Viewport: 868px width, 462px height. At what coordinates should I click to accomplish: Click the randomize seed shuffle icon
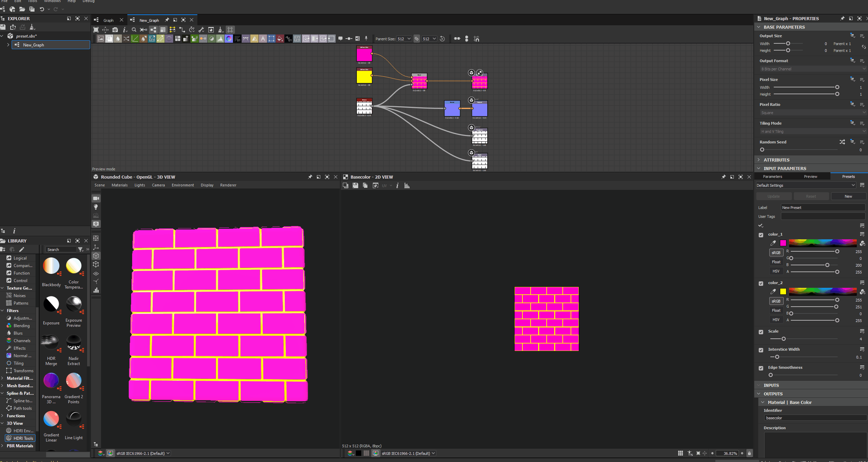click(x=842, y=142)
